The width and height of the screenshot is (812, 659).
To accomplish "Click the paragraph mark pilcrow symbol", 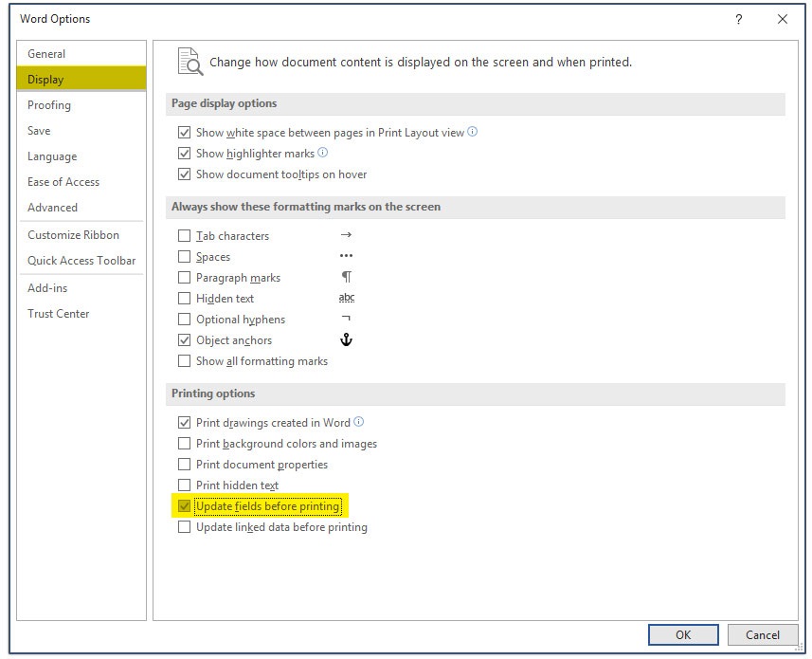I will 346,277.
